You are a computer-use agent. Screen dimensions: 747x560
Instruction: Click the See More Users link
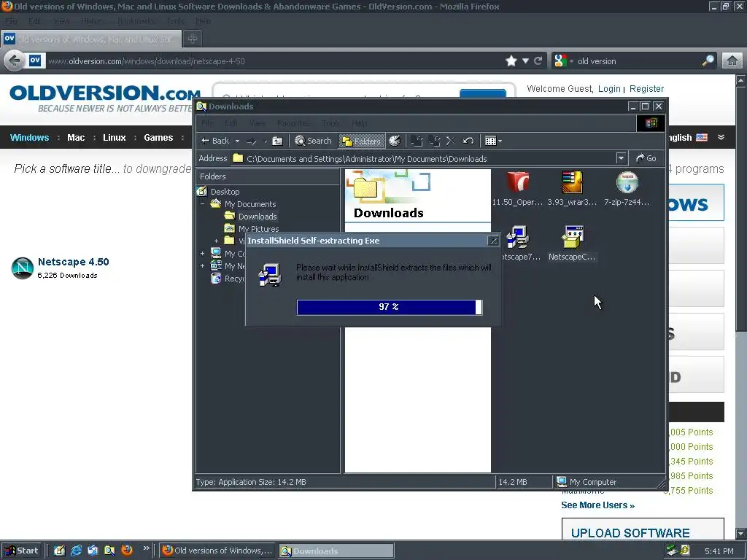597,505
